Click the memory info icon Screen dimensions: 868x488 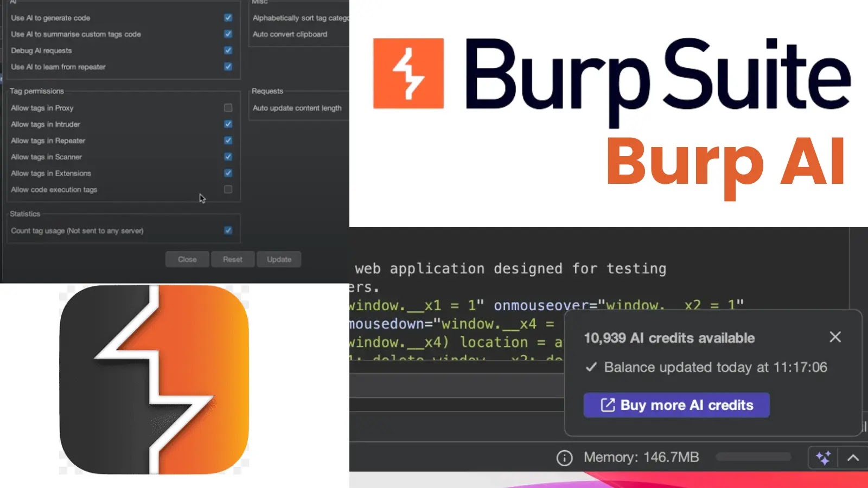click(x=565, y=458)
